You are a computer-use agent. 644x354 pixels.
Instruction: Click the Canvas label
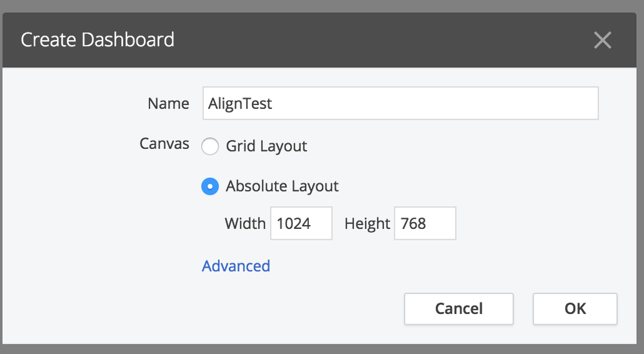coord(164,143)
